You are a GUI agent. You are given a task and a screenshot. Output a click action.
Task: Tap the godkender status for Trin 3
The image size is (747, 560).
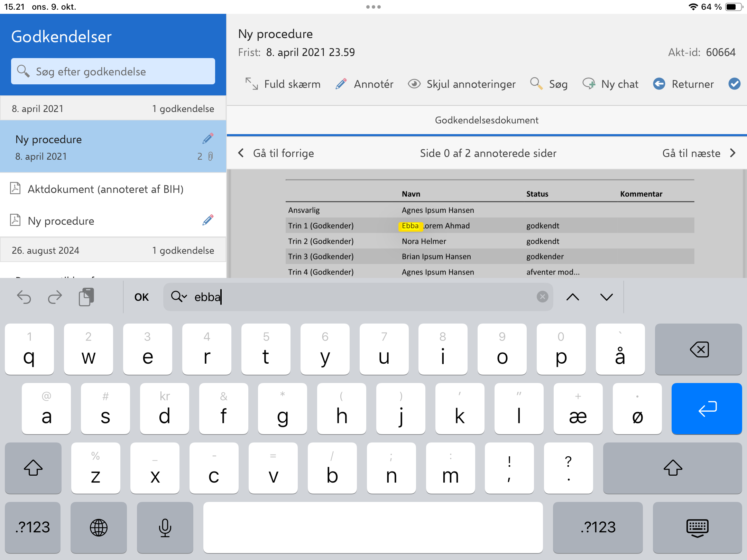pos(545,256)
